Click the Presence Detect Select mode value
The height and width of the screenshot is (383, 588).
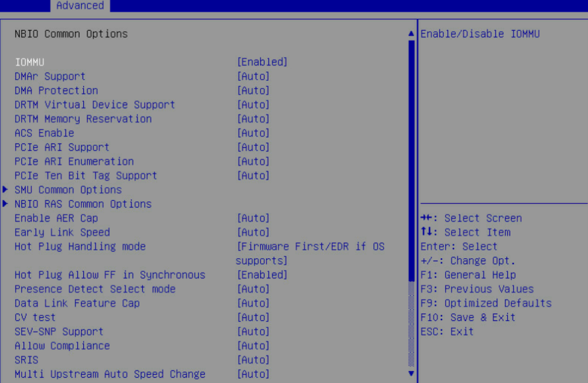(x=253, y=290)
